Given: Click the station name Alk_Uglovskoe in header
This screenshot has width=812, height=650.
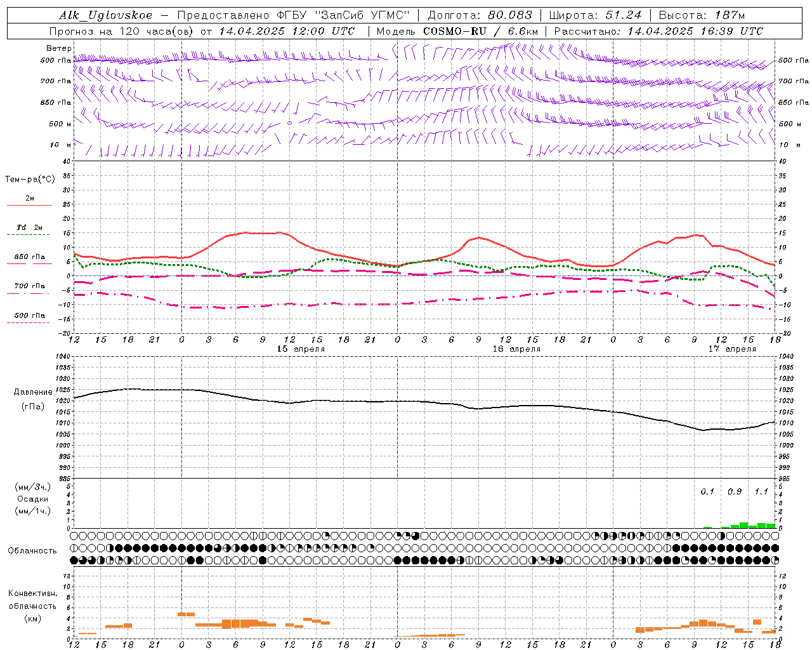Looking at the screenshot, I should pyautogui.click(x=106, y=15).
